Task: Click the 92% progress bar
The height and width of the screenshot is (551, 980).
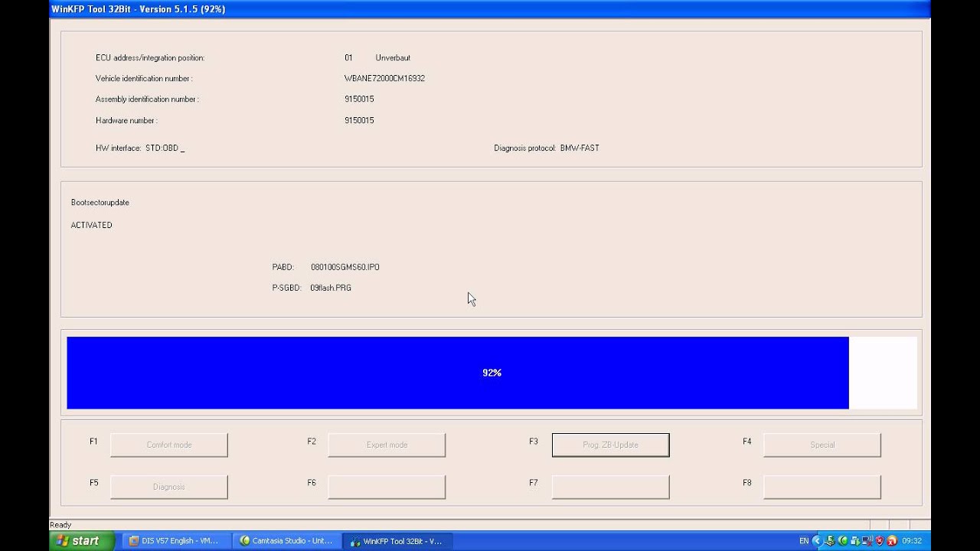Action: click(492, 373)
